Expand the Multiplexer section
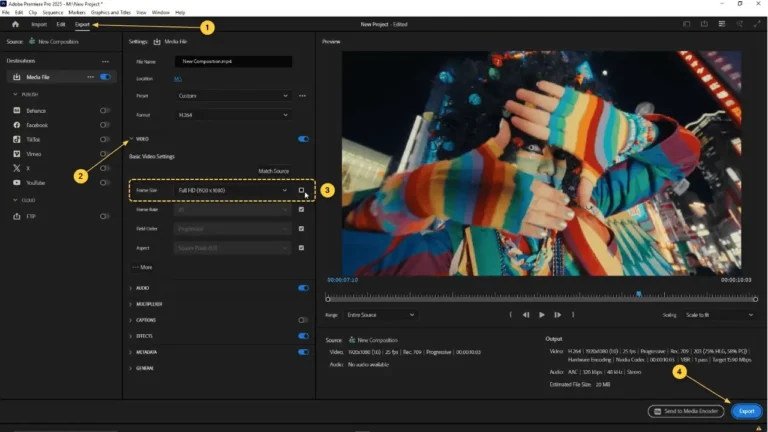The image size is (768, 432). point(131,304)
